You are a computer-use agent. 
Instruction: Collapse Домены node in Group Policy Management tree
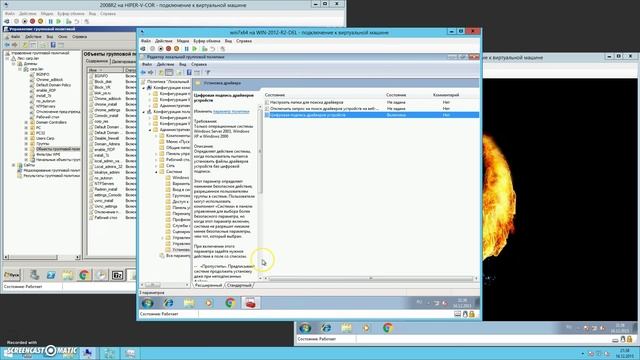coord(13,64)
